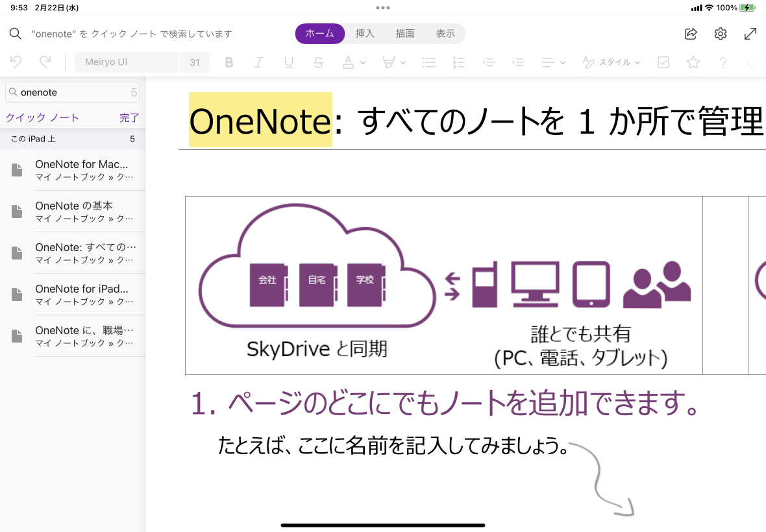
Task: Open result OneNote に、職場…
Action: 72,336
